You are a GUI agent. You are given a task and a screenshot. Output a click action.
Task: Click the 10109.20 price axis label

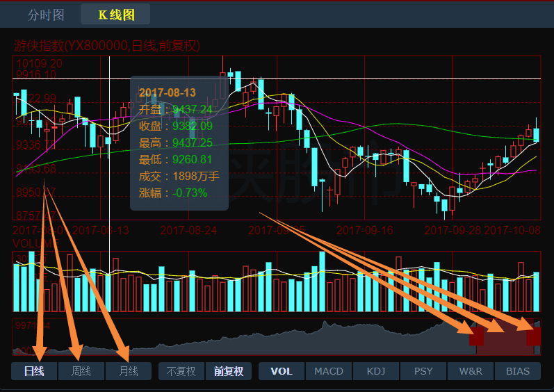(x=39, y=63)
